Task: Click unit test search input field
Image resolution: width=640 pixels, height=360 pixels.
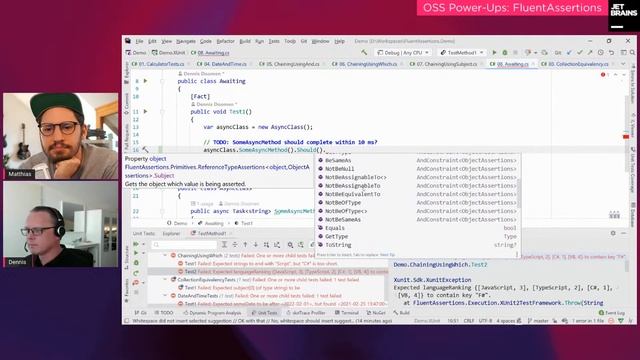Action: point(184,244)
